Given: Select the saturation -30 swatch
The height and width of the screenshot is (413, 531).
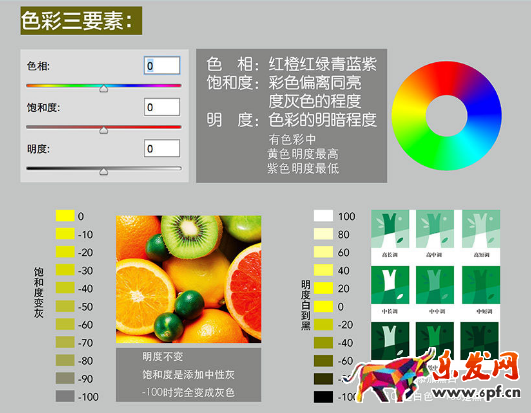Looking at the screenshot, I should [x=65, y=270].
